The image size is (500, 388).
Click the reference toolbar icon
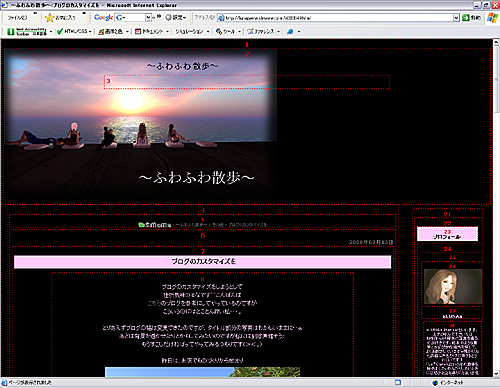pyautogui.click(x=250, y=32)
